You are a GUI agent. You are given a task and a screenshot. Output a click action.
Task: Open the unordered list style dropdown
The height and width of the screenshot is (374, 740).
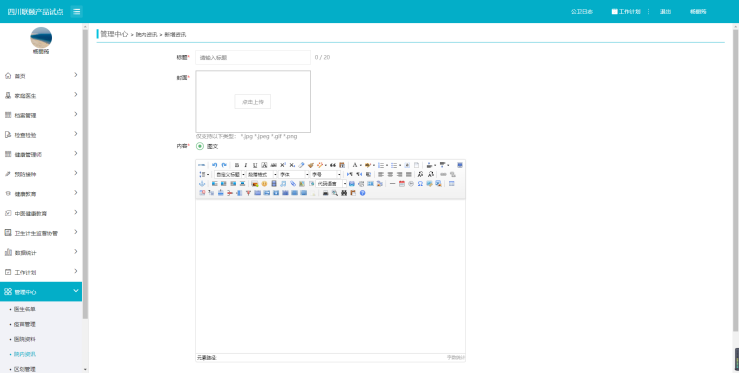click(x=400, y=165)
